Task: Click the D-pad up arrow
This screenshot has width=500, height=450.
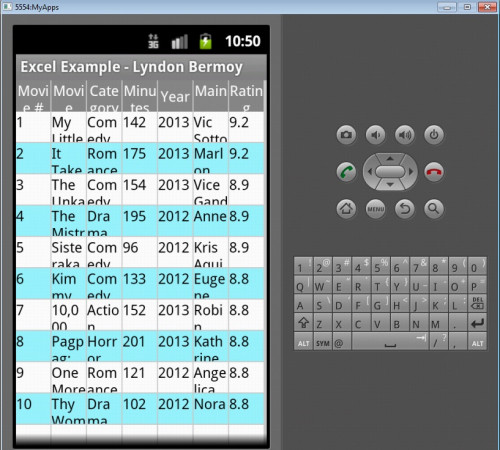Action: (390, 158)
